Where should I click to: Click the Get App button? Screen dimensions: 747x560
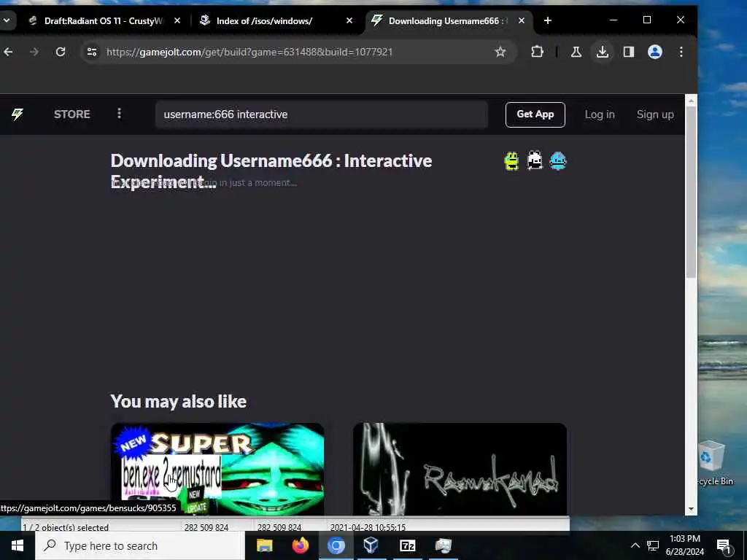click(535, 114)
